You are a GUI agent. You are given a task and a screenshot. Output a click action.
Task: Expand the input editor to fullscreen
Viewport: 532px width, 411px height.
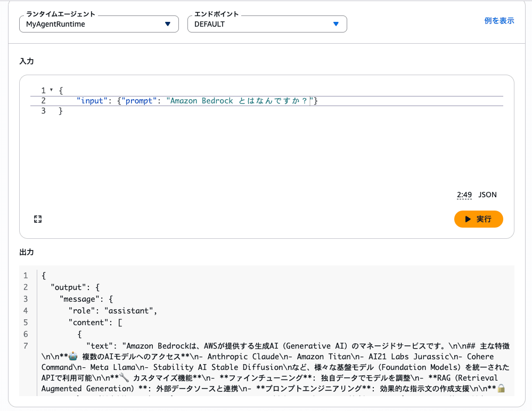[38, 219]
